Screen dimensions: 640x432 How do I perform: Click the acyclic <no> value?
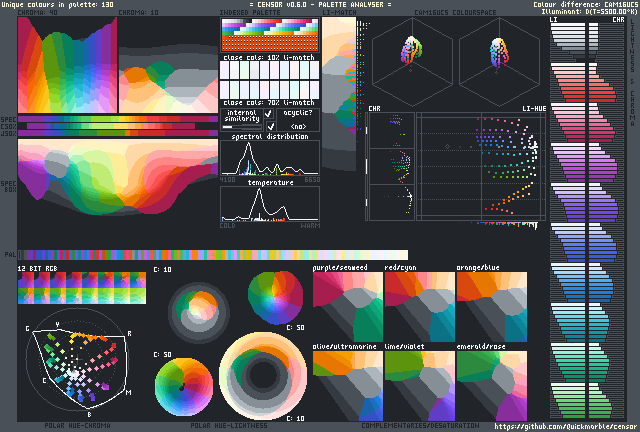click(298, 127)
